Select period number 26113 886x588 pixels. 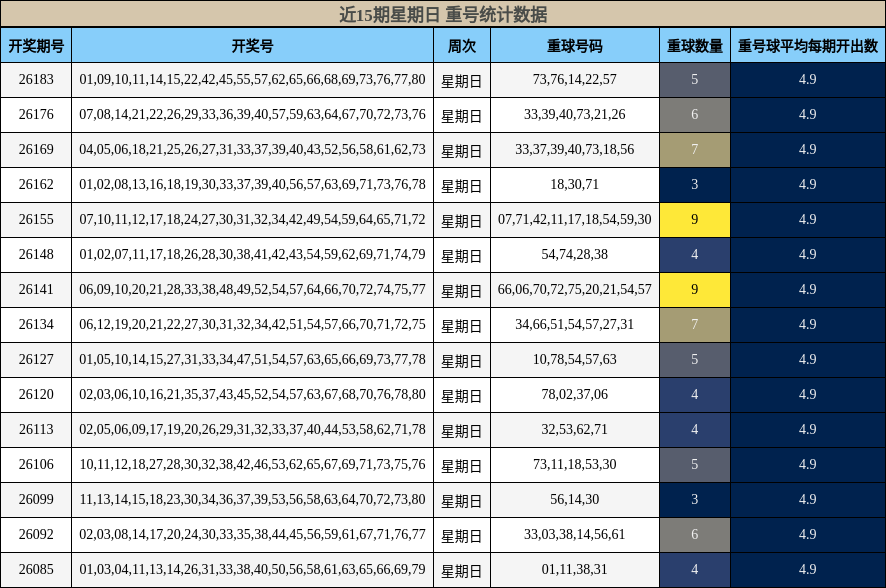(36, 430)
